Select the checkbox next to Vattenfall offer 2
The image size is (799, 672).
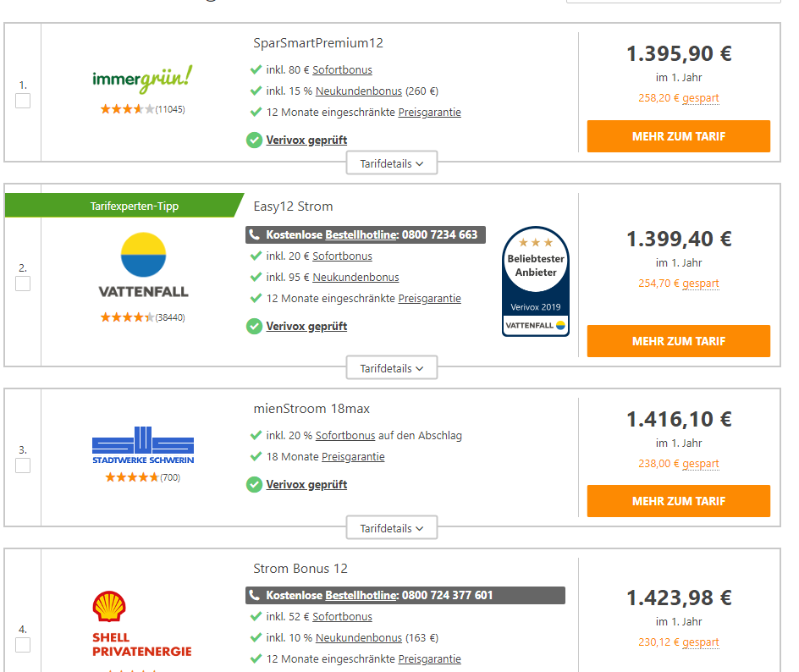click(x=23, y=284)
